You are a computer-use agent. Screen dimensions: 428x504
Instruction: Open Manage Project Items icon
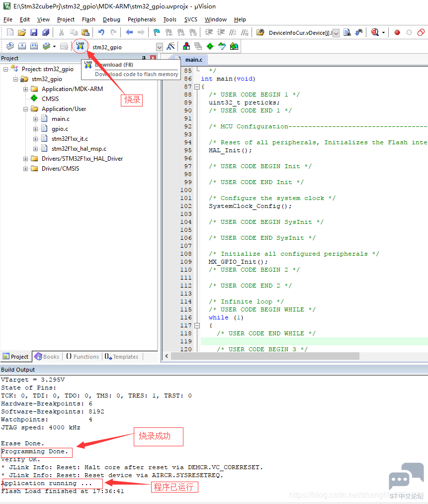pyautogui.click(x=186, y=46)
